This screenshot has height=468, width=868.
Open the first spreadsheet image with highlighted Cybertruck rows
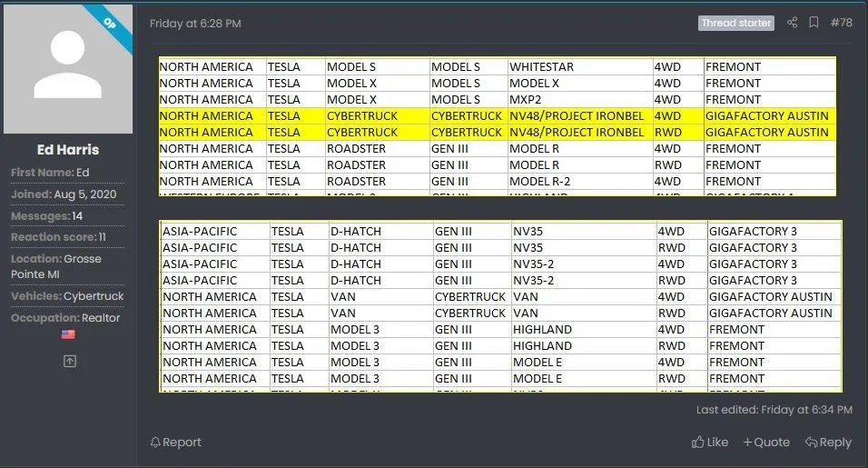(497, 125)
